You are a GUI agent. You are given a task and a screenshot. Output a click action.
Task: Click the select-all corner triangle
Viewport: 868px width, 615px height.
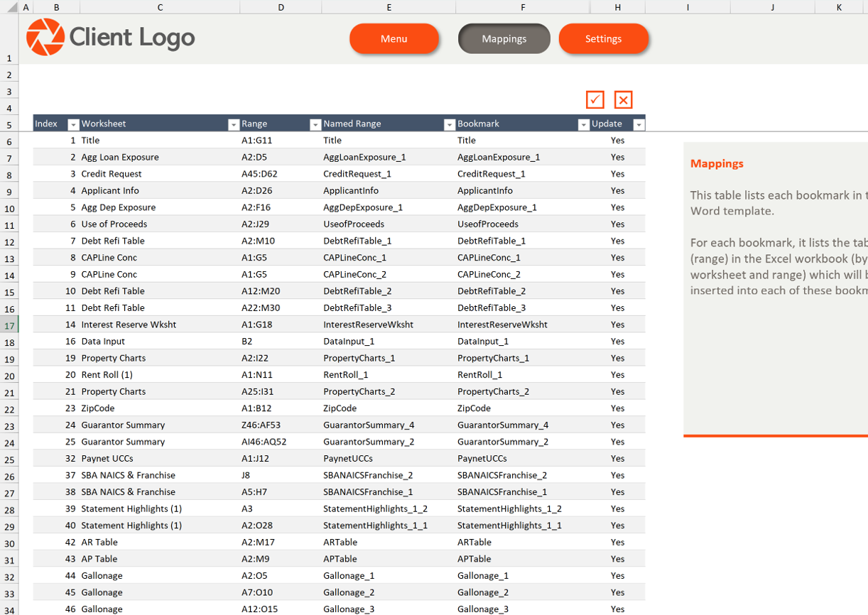pos(10,7)
